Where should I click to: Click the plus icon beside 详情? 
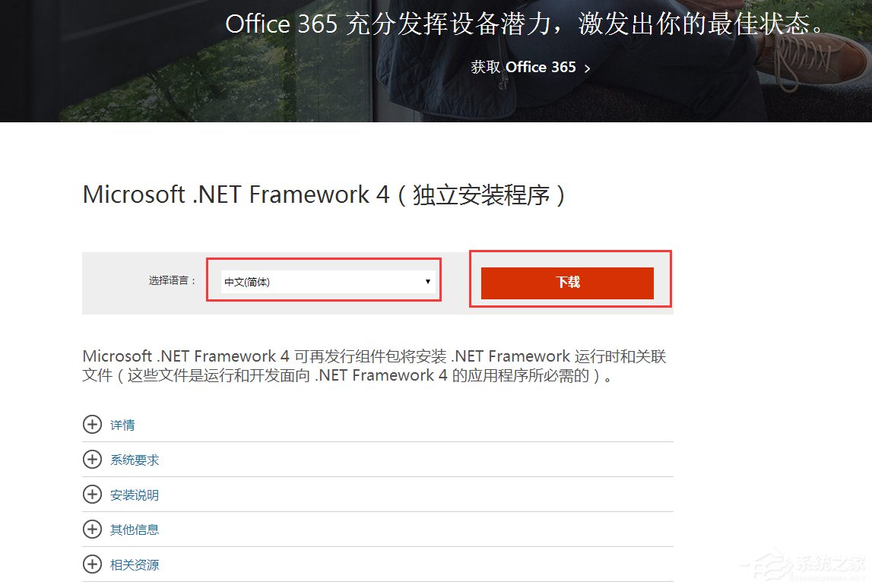(x=92, y=425)
